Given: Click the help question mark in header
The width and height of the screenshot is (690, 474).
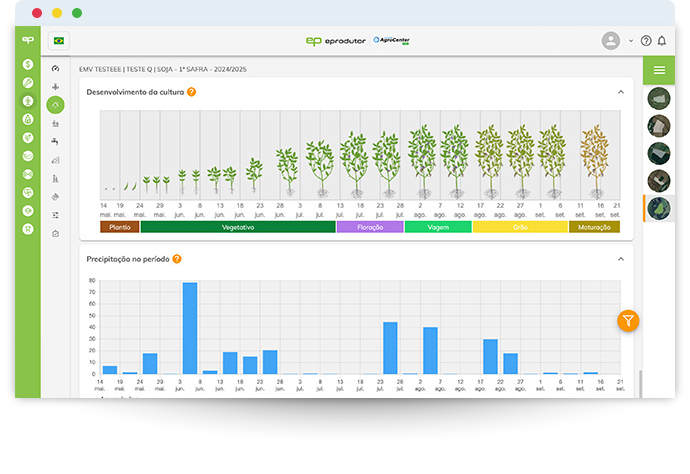Looking at the screenshot, I should pyautogui.click(x=646, y=41).
